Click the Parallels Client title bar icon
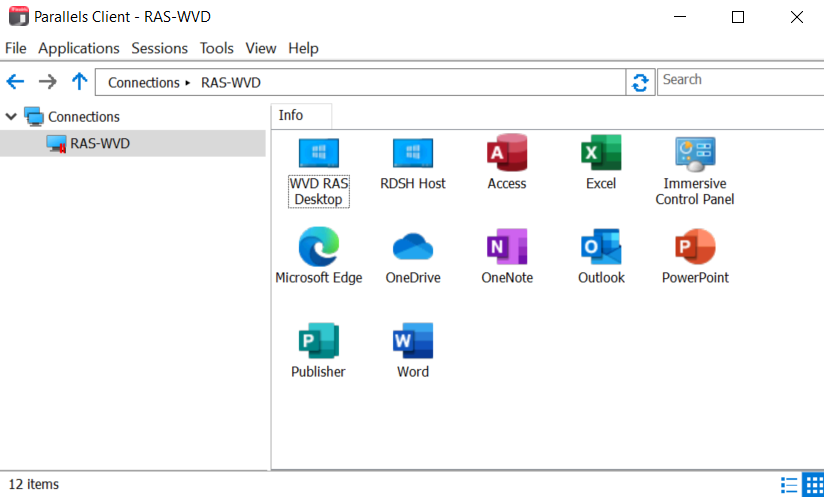 coord(19,16)
